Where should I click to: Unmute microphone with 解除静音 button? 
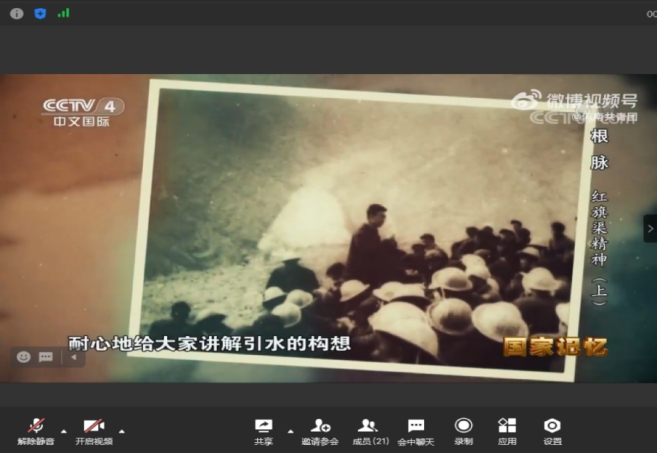click(x=37, y=430)
